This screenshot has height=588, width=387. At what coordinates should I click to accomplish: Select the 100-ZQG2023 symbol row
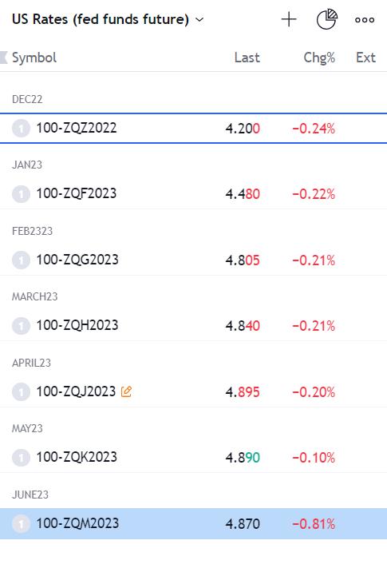pyautogui.click(x=193, y=260)
